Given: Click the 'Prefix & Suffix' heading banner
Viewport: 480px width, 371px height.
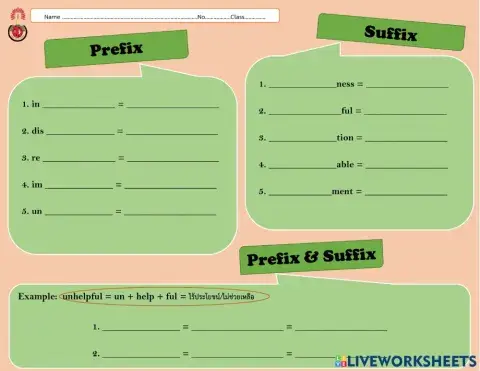Looking at the screenshot, I should [x=311, y=257].
